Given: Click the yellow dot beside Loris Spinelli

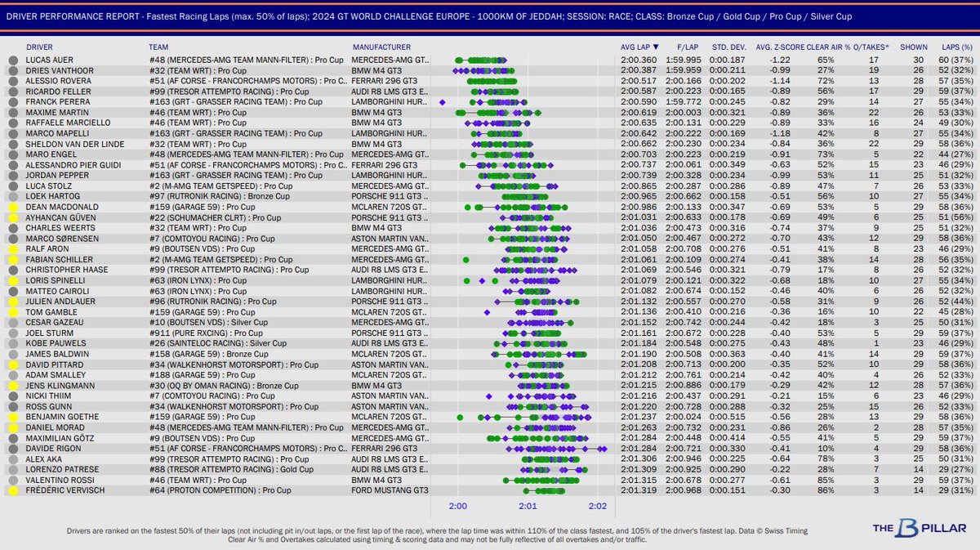Looking at the screenshot, I should [x=12, y=279].
